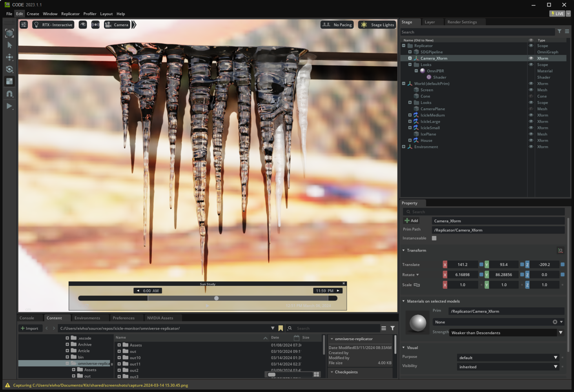Enable the Instanceable checkbox
The height and width of the screenshot is (392, 574).
(434, 238)
